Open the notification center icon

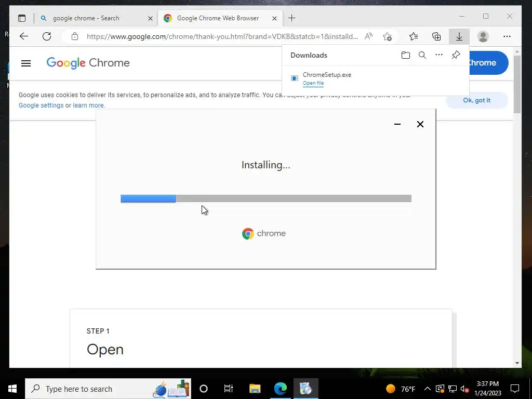(x=515, y=389)
